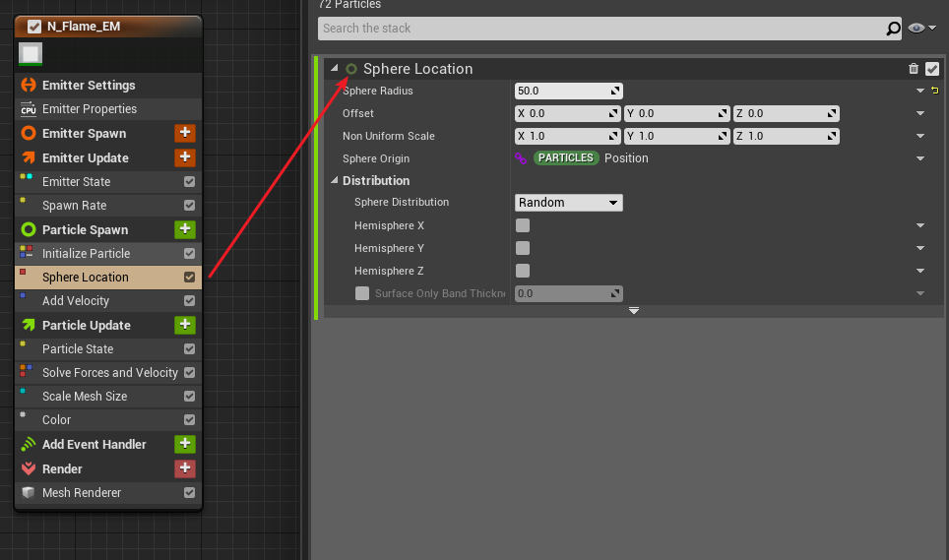Add a module to Emitter Update
Screen dimensions: 949x560
pyautogui.click(x=185, y=157)
